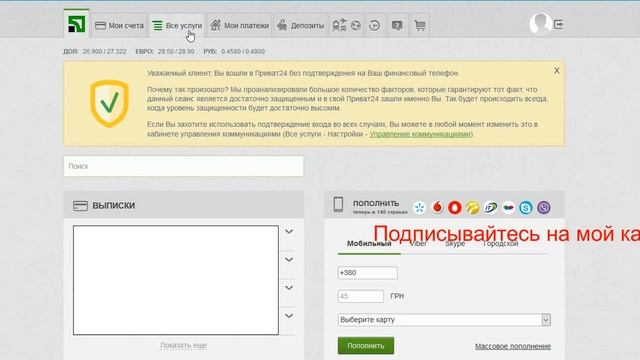Open the PrivatBank green logo home page
Screen dimensions: 640x360
(76, 24)
